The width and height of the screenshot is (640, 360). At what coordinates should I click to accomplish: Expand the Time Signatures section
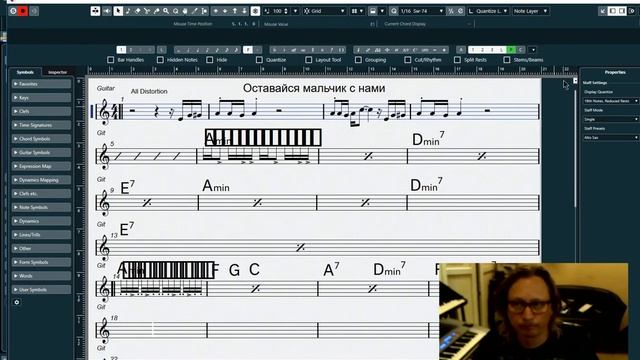(x=41, y=125)
